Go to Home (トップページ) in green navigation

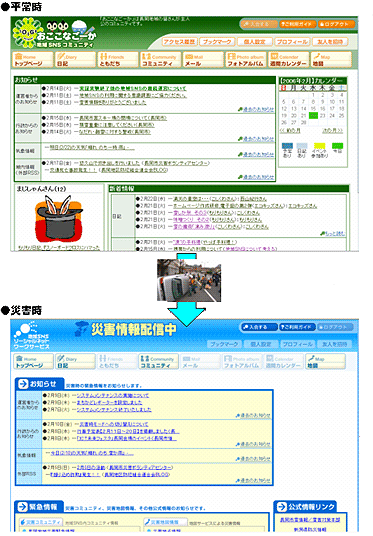[x=33, y=60]
